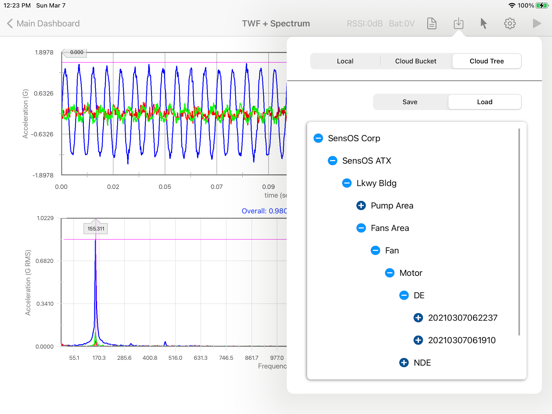Collapse Fans Area node
This screenshot has height=414, width=552.
[x=361, y=228]
